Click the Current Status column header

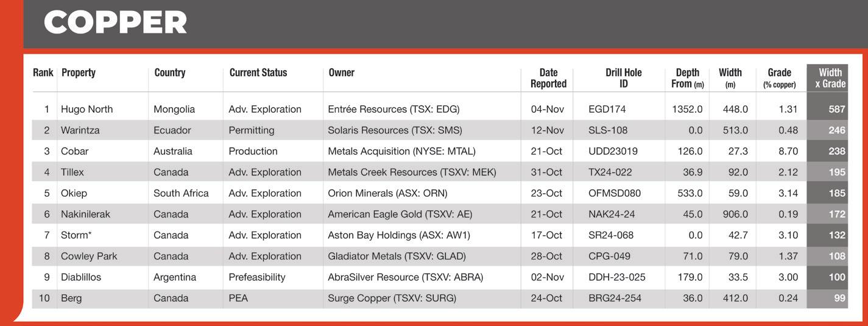pyautogui.click(x=258, y=73)
